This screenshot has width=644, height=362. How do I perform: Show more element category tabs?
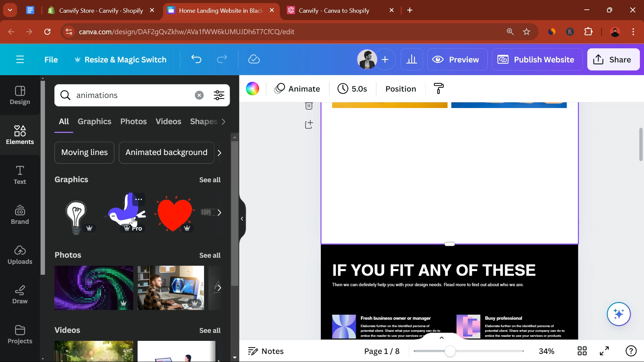[x=224, y=121]
